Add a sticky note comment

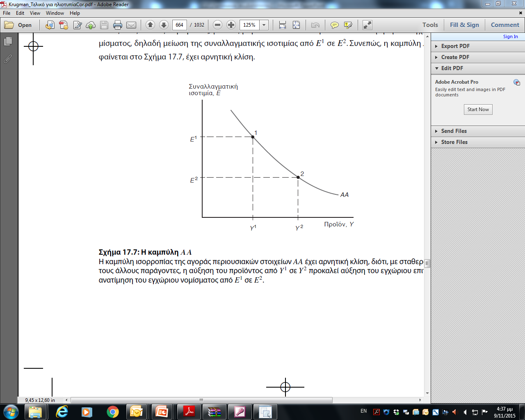click(x=335, y=25)
